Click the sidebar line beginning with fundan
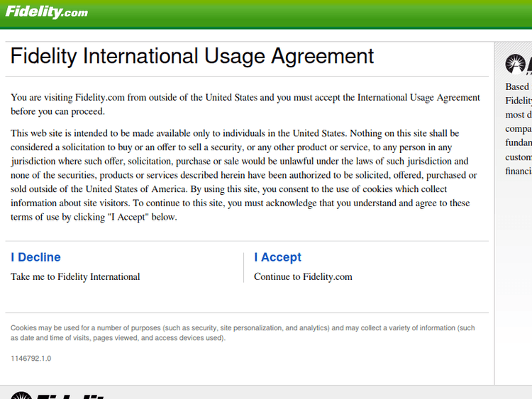Screen dimensions: 532x399 click(x=519, y=143)
